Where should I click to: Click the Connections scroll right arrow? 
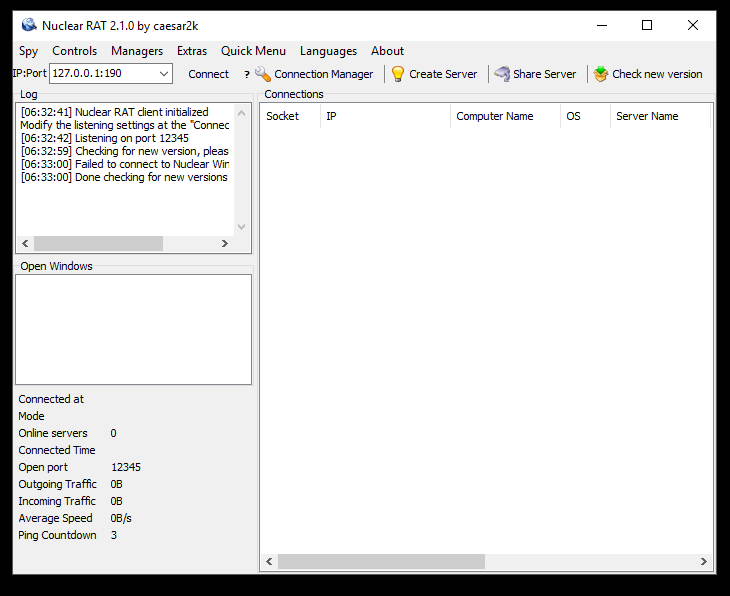tap(703, 562)
